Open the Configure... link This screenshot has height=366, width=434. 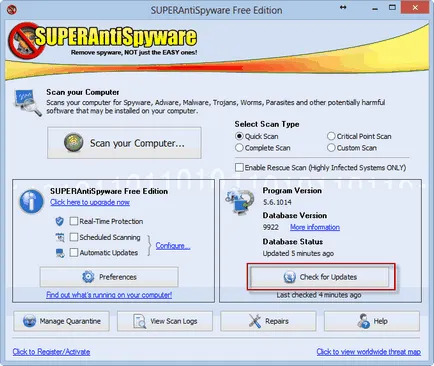pyautogui.click(x=173, y=246)
